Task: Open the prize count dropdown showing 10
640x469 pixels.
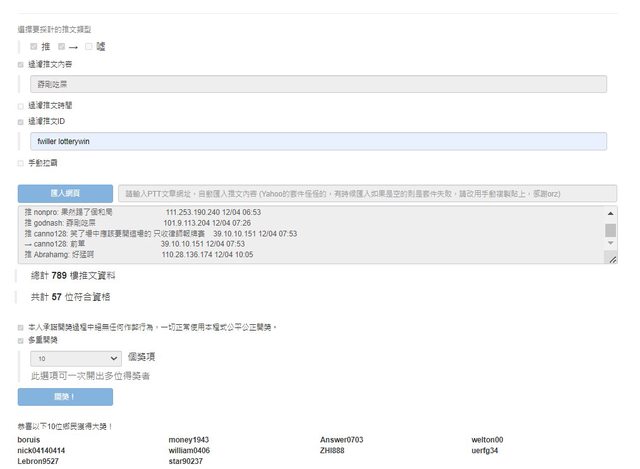Action: (76, 358)
